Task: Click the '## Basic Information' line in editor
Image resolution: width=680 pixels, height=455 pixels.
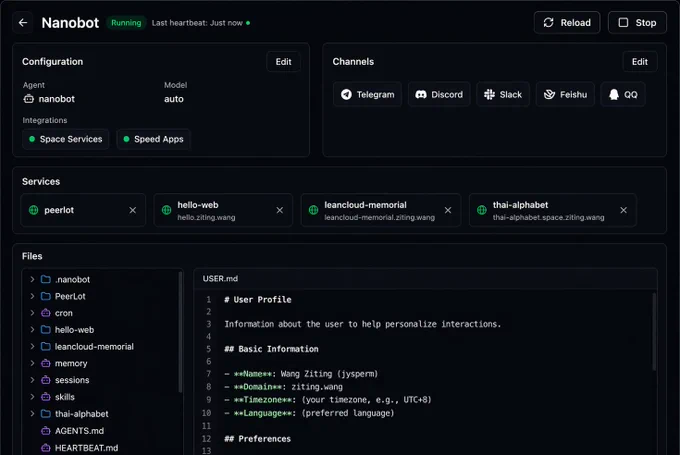Action: (x=271, y=349)
